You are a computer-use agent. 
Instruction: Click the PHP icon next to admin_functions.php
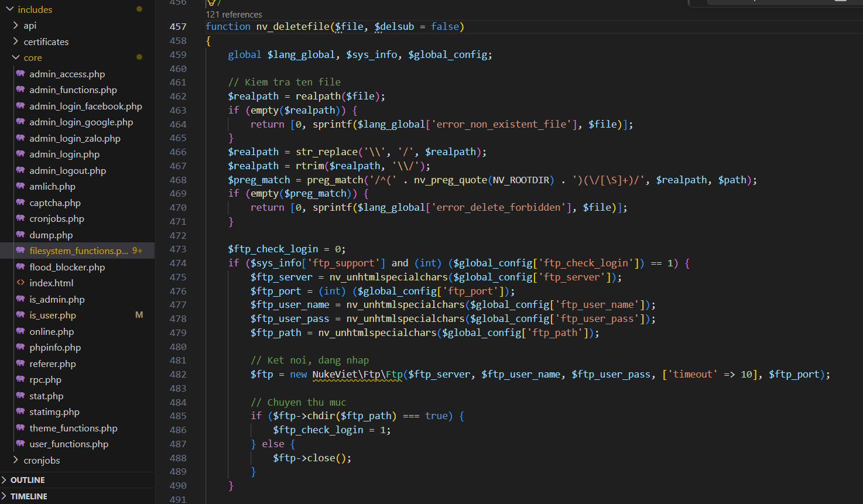click(x=20, y=90)
